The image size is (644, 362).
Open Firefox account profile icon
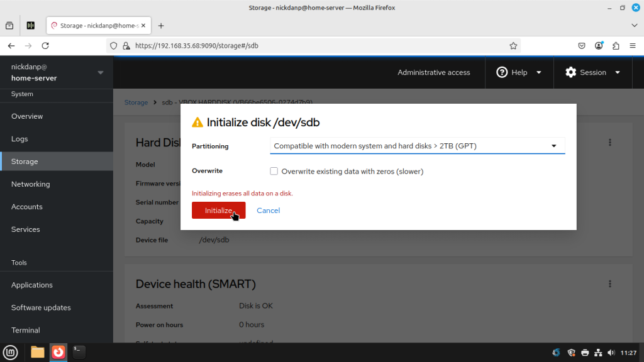pos(599,46)
